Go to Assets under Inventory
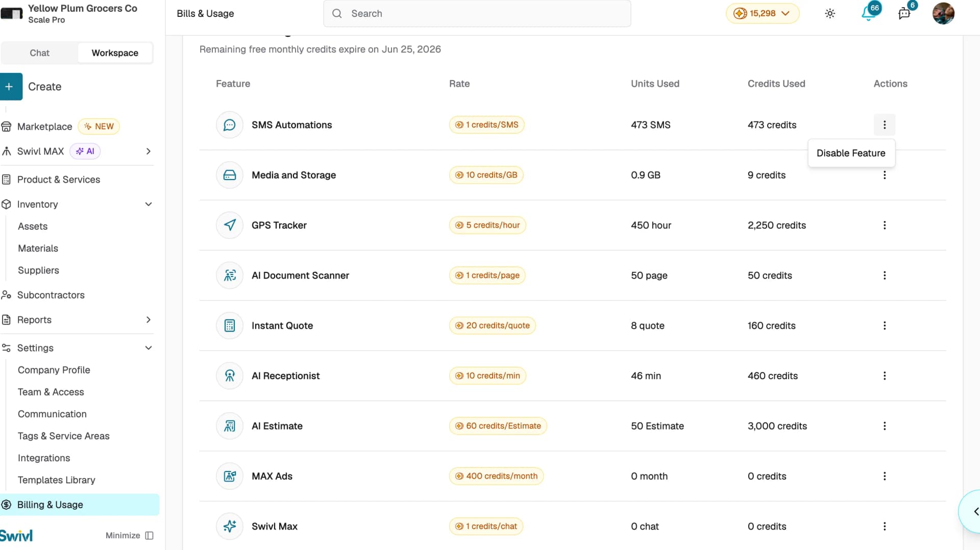 tap(33, 226)
